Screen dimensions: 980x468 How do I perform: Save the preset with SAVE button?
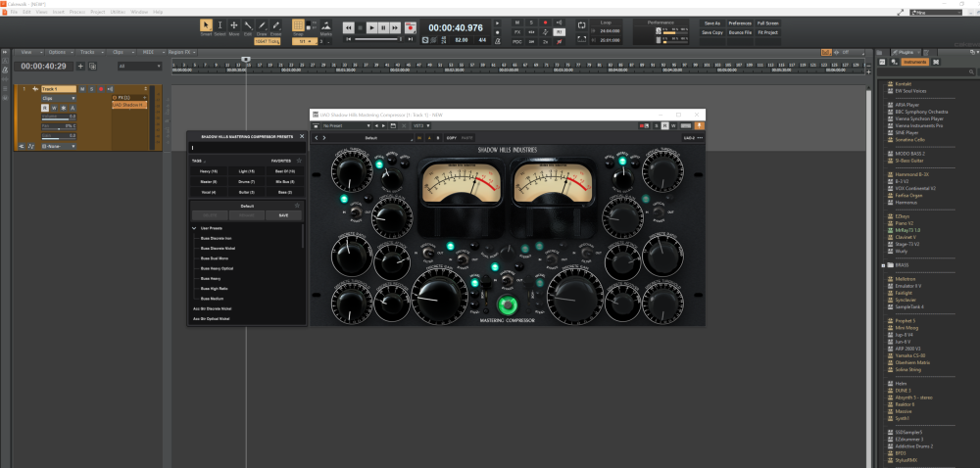click(x=284, y=215)
